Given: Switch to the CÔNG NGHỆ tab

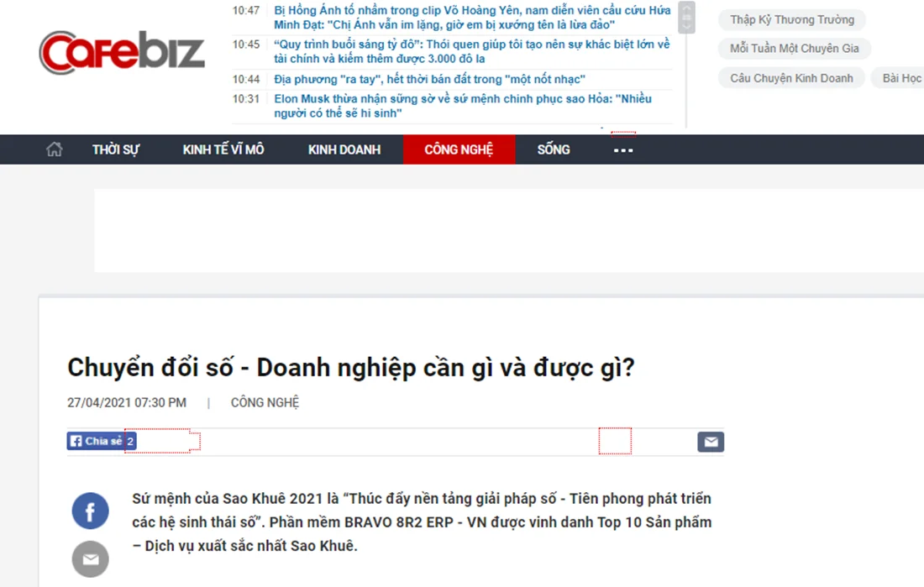Looking at the screenshot, I should pyautogui.click(x=459, y=149).
